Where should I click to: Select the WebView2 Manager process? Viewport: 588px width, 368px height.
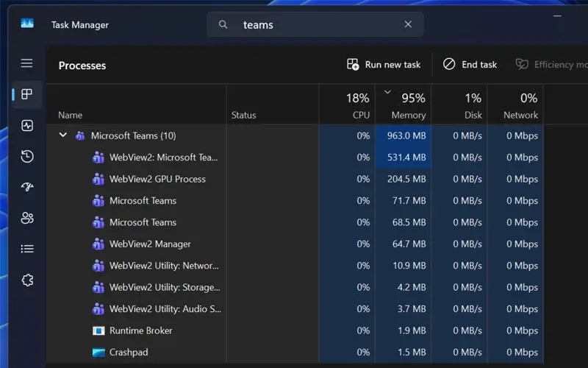click(295, 244)
